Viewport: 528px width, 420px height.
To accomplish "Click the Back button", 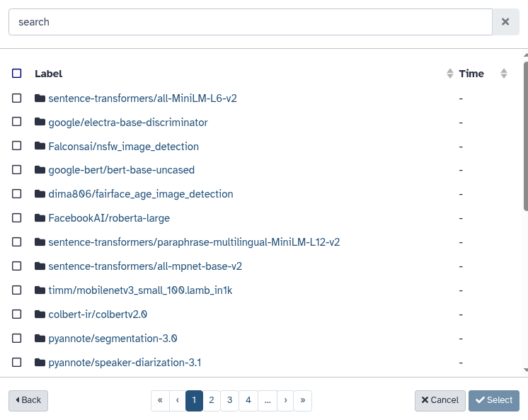I will tap(28, 400).
